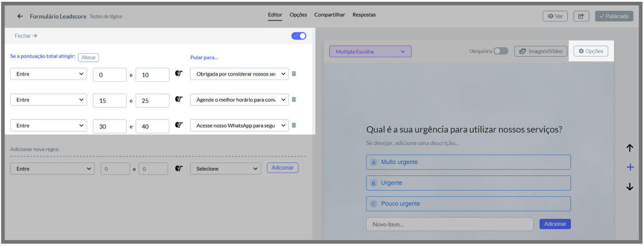Click the letter B badge of Urgente
644x246 pixels.
pos(374,183)
